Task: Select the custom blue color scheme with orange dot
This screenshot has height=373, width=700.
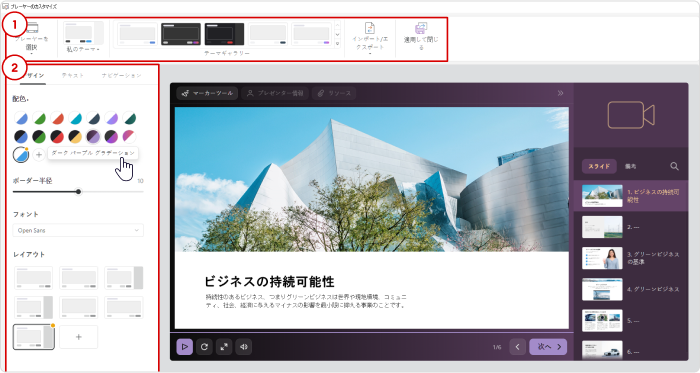Action: point(21,154)
